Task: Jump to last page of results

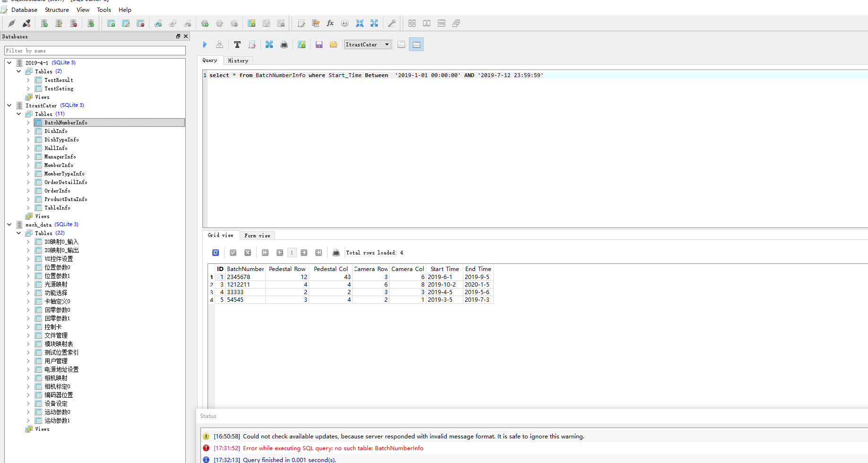Action: coord(319,253)
